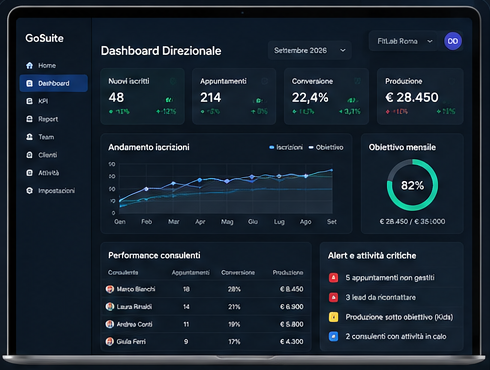490x370 pixels.
Task: Open the Nuovi iscritti 48 card
Action: point(142,96)
